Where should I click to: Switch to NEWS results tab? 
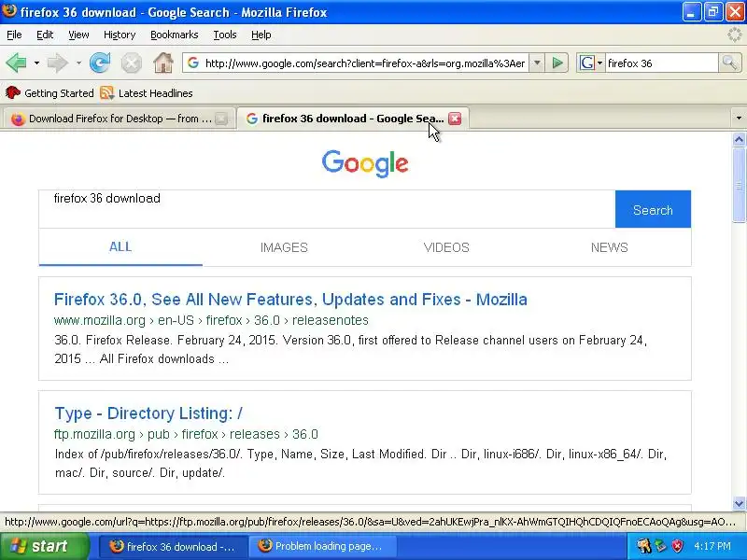tap(610, 247)
